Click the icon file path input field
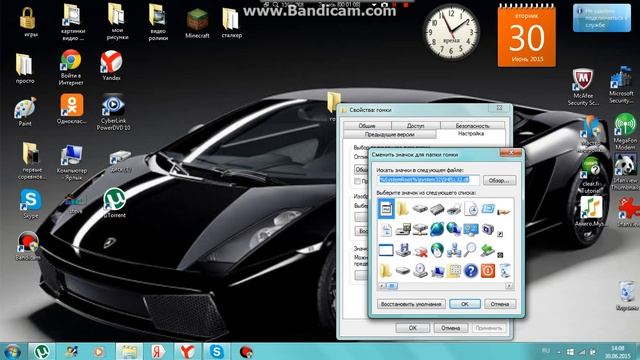Screen dimensions: 640x360 click(428, 180)
